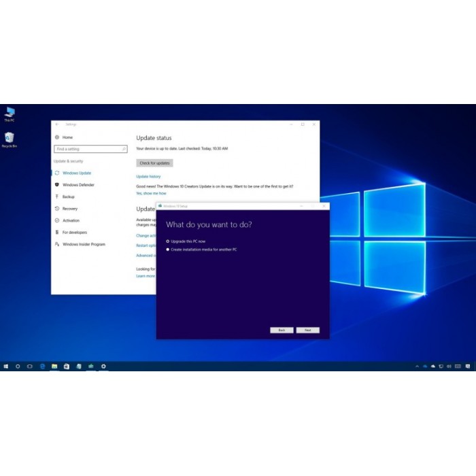
Task: Select "Create installation media for another PC"
Action: 168,250
